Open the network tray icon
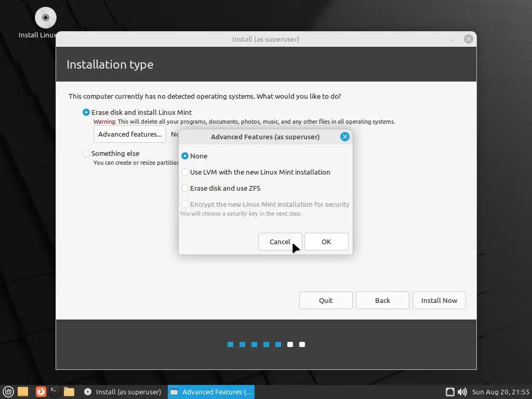 coord(450,392)
